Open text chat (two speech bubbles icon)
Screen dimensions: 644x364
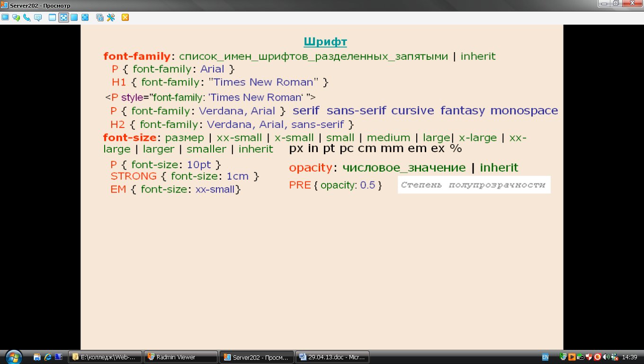pyautogui.click(x=16, y=18)
